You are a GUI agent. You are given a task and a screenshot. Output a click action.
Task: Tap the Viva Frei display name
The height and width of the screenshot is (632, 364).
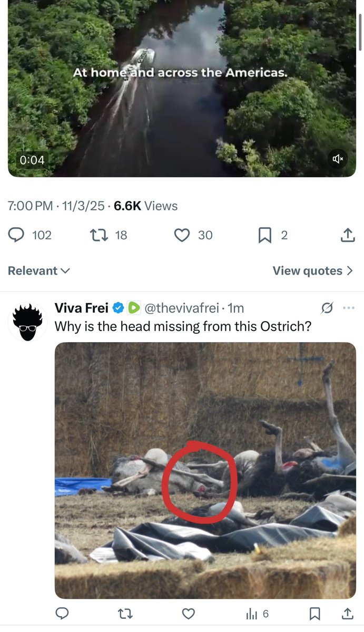tap(82, 308)
